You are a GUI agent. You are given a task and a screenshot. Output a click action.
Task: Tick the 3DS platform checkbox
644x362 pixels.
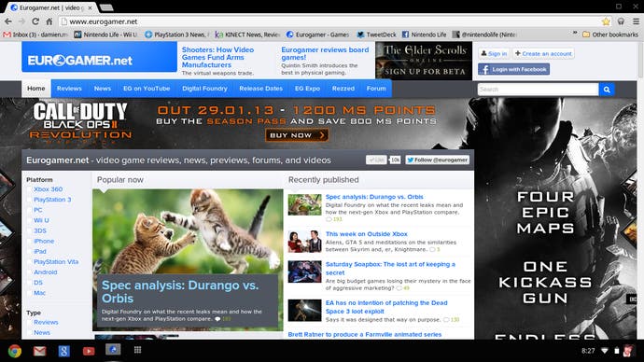29,230
